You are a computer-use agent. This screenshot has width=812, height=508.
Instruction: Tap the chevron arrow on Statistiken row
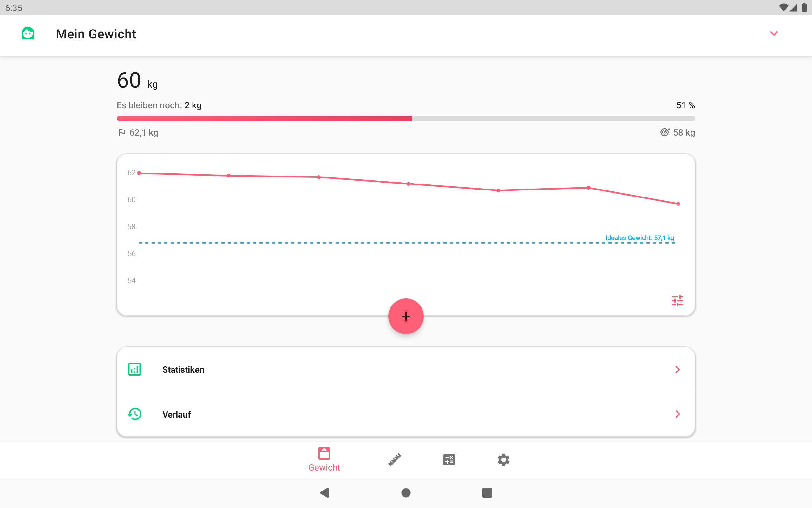point(678,370)
